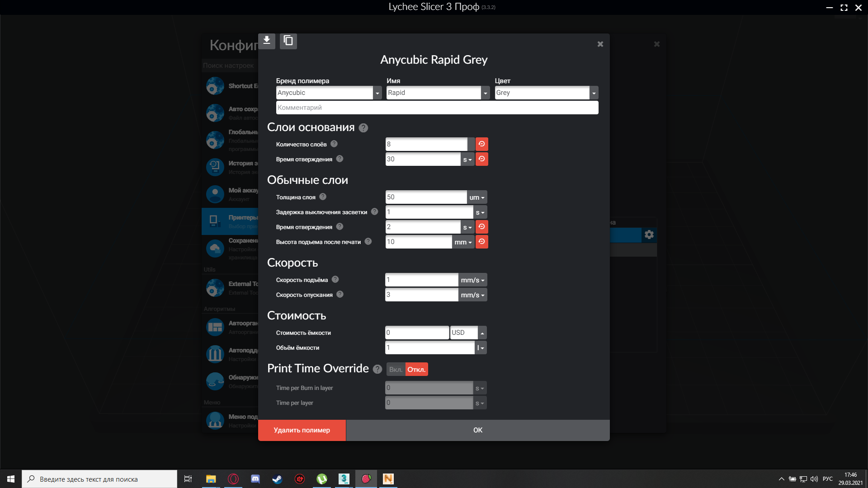The height and width of the screenshot is (488, 868).
Task: Expand the Цвет Grey dropdown
Action: [x=594, y=93]
